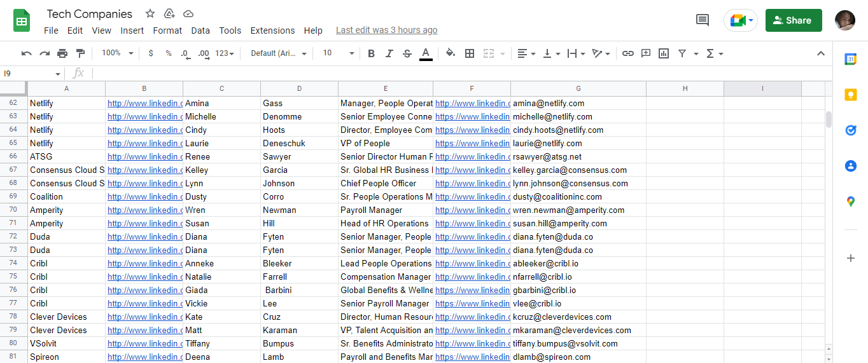The image size is (868, 363).
Task: Toggle bold formatting
Action: (372, 53)
